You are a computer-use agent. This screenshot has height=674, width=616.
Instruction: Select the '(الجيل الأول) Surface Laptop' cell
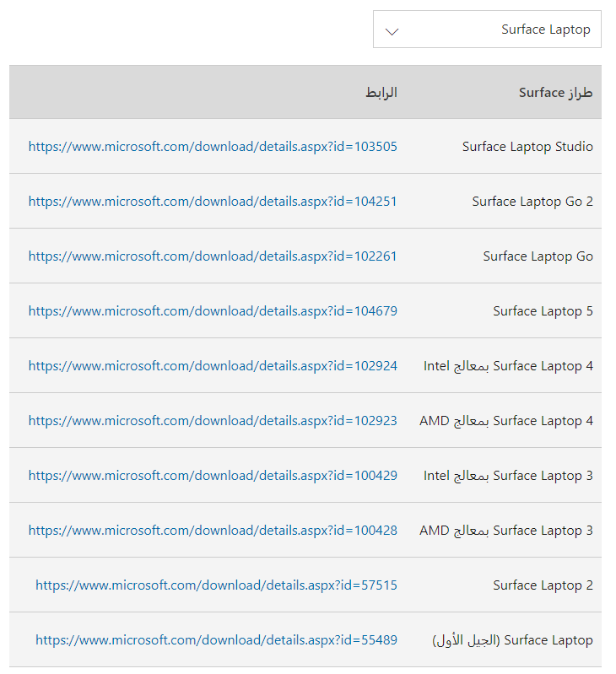tap(512, 639)
